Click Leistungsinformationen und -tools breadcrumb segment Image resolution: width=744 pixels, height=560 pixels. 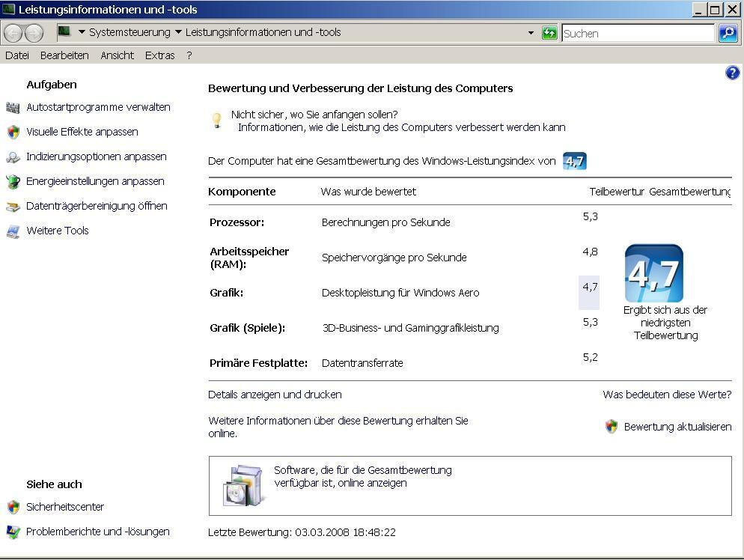point(263,32)
